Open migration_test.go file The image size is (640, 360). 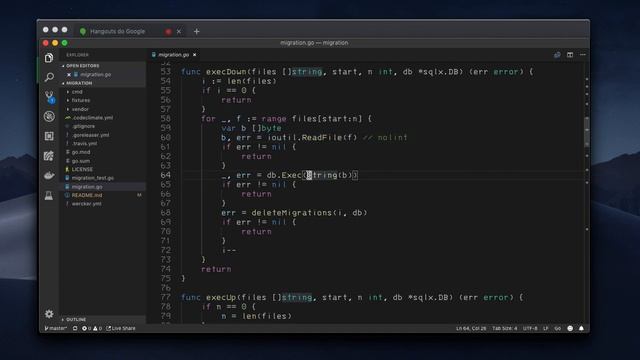tap(93, 178)
